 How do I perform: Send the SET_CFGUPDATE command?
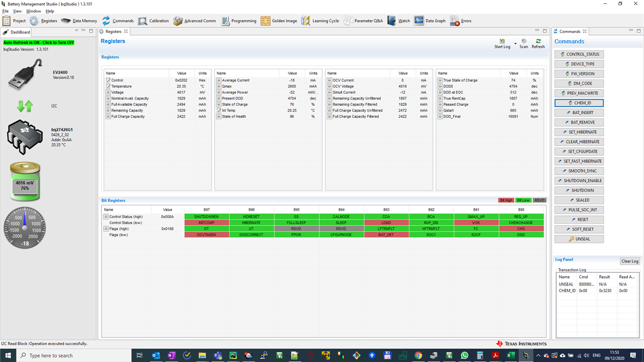point(579,151)
